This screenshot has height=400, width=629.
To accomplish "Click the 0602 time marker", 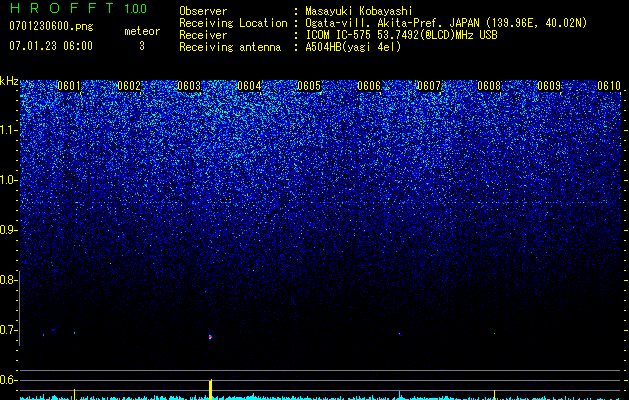I will tap(129, 86).
